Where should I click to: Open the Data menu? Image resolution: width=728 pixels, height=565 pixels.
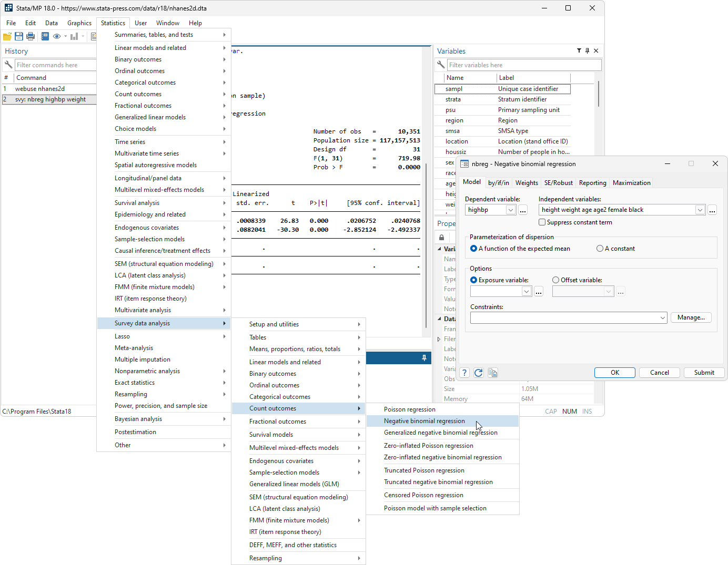(52, 23)
